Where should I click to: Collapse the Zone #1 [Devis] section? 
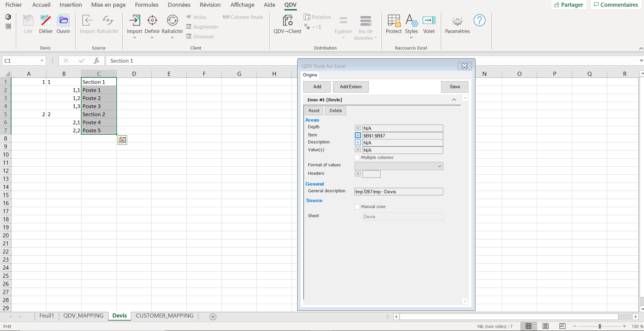[454, 100]
